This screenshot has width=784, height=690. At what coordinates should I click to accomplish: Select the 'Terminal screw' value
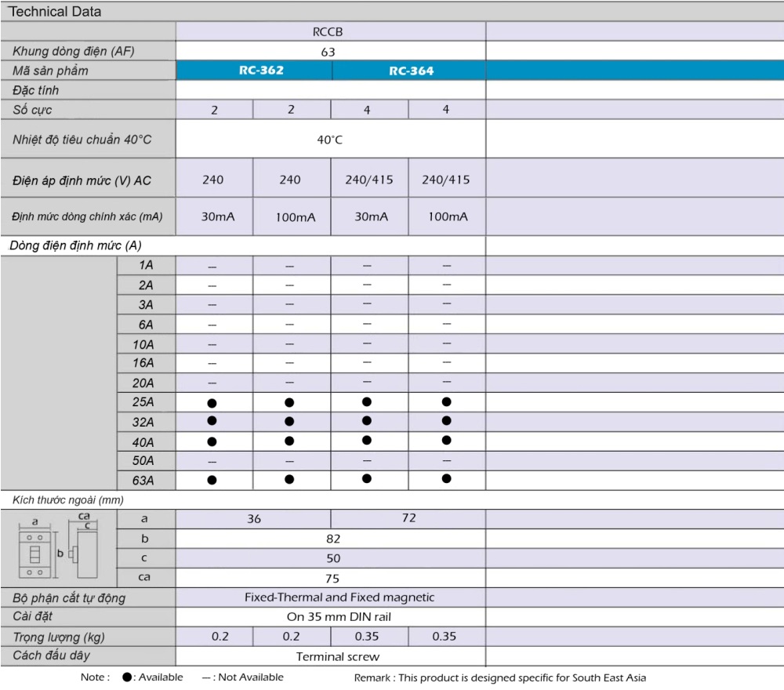coord(337,657)
